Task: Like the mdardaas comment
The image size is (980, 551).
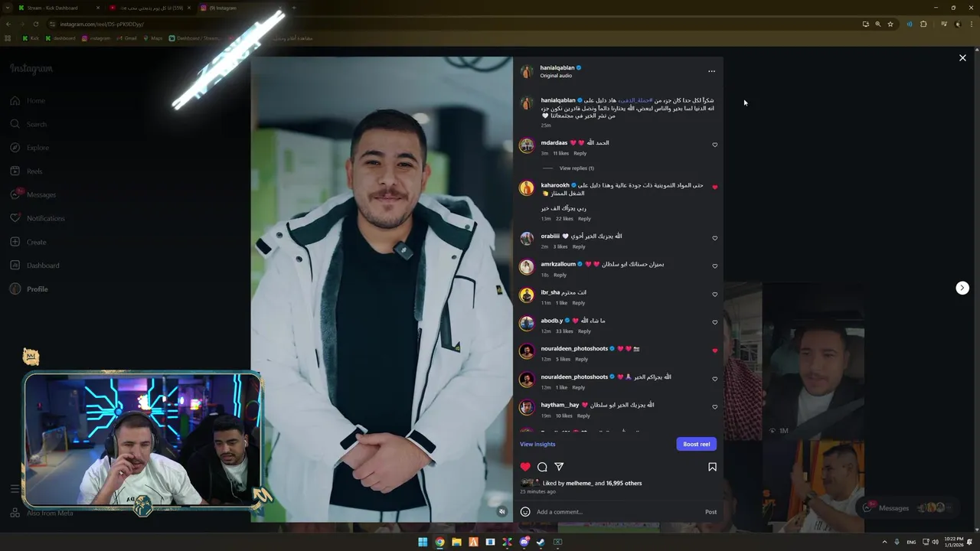Action: (x=715, y=145)
